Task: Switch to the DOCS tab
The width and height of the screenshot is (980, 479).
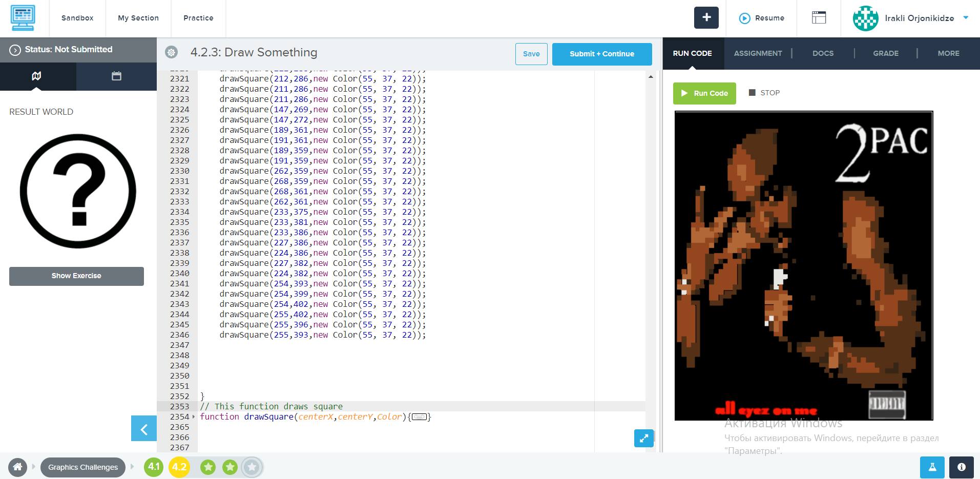Action: 823,53
